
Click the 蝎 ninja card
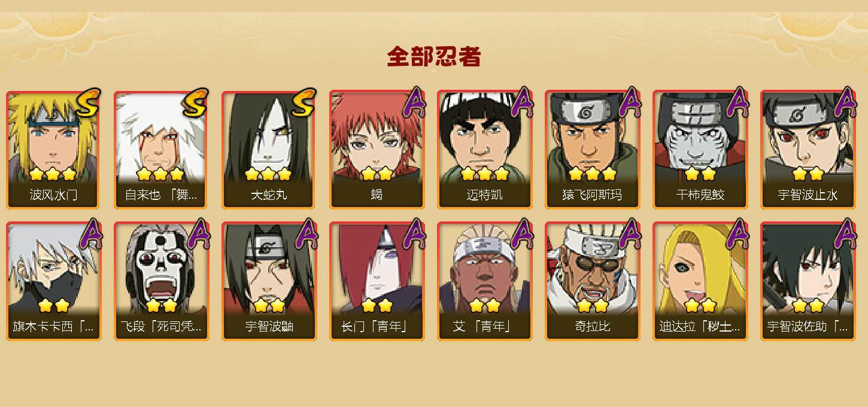[377, 150]
